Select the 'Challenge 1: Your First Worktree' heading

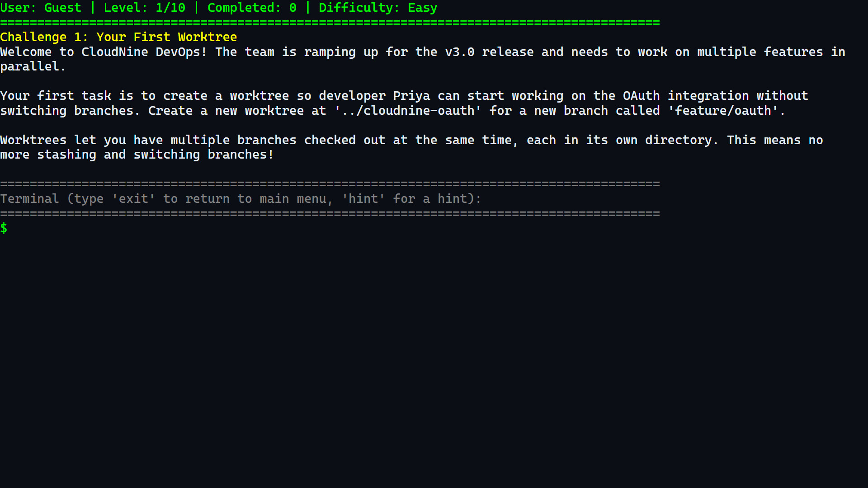click(118, 37)
